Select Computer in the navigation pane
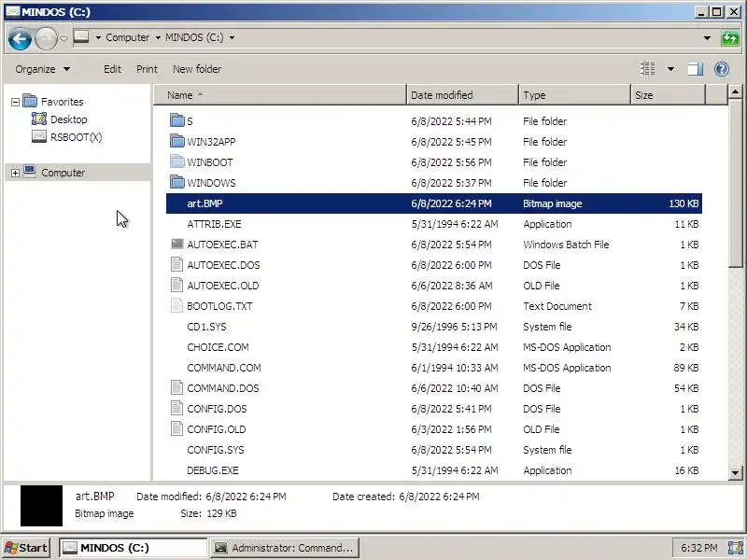This screenshot has width=747, height=560. pyautogui.click(x=63, y=173)
